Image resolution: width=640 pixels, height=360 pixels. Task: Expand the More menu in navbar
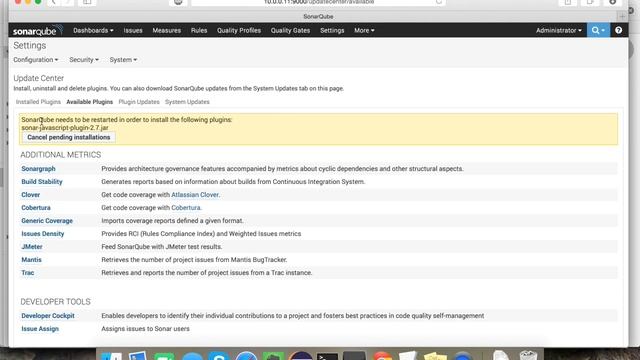pyautogui.click(x=364, y=30)
